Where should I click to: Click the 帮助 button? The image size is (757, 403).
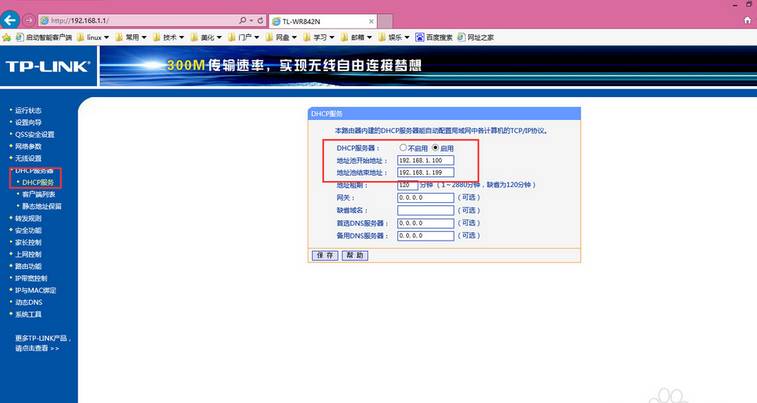[x=354, y=255]
